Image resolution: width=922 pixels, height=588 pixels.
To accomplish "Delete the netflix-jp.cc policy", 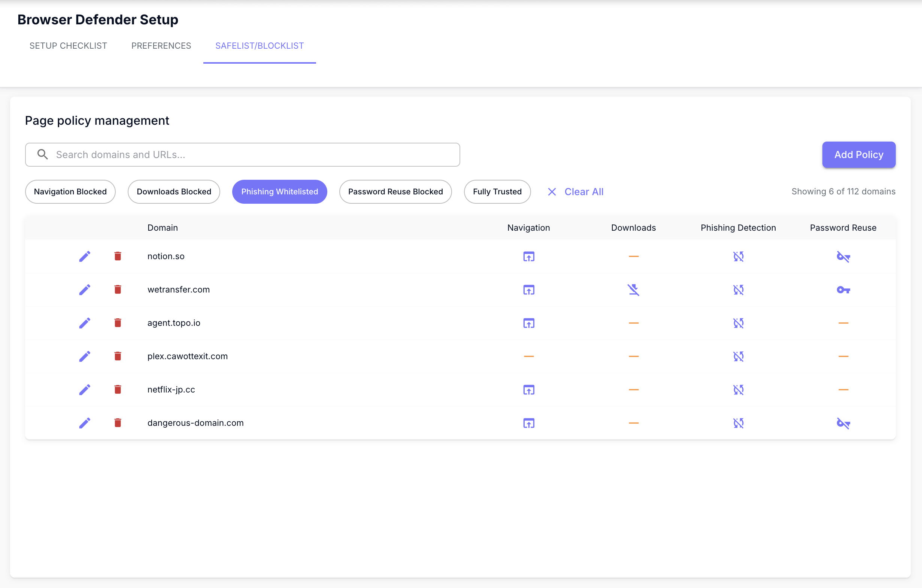I will 118,390.
